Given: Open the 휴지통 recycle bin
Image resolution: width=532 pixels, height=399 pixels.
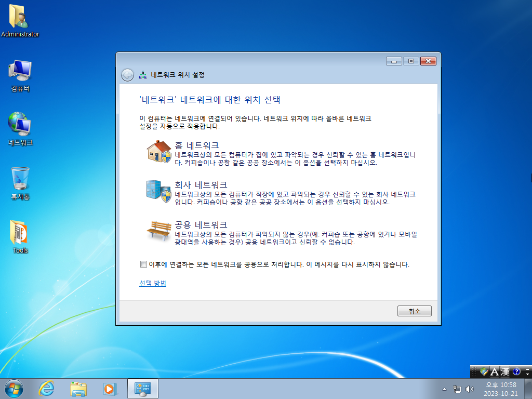Looking at the screenshot, I should click(x=20, y=183).
